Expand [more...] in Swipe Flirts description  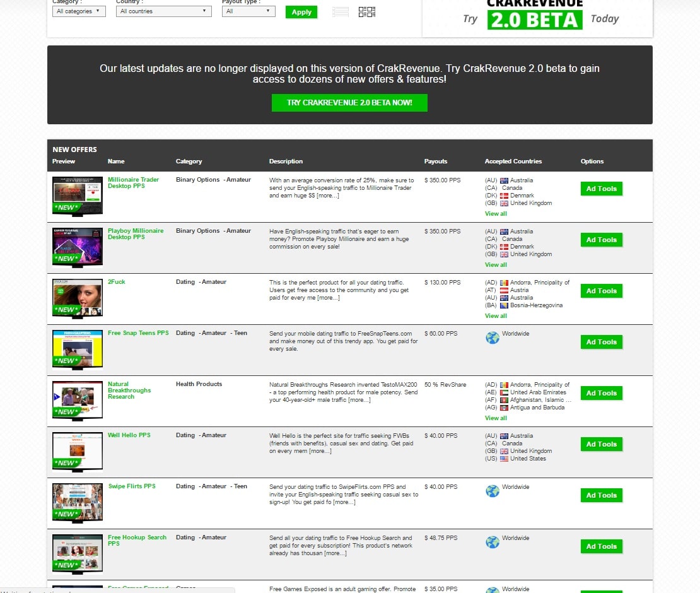click(344, 502)
